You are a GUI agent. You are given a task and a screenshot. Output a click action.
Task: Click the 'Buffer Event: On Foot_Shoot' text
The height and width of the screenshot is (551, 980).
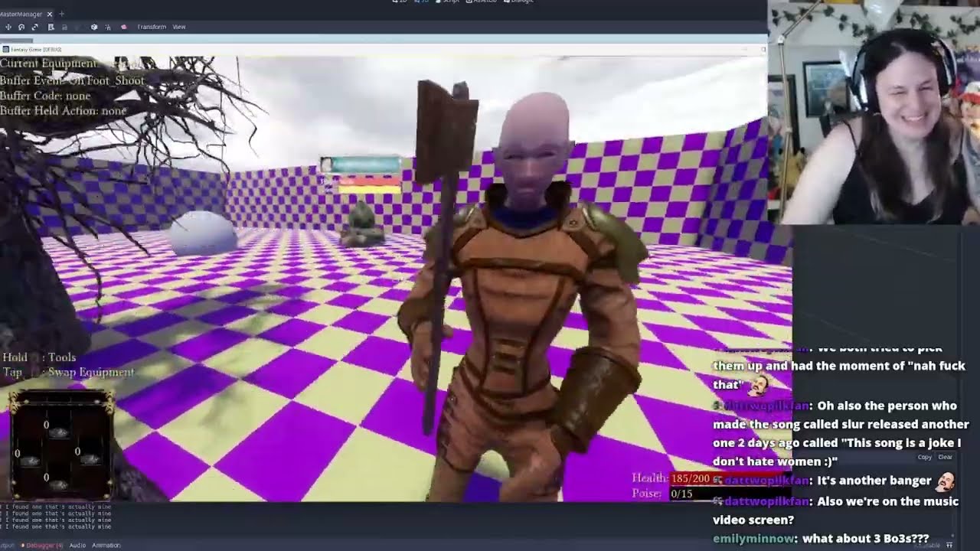click(x=72, y=80)
